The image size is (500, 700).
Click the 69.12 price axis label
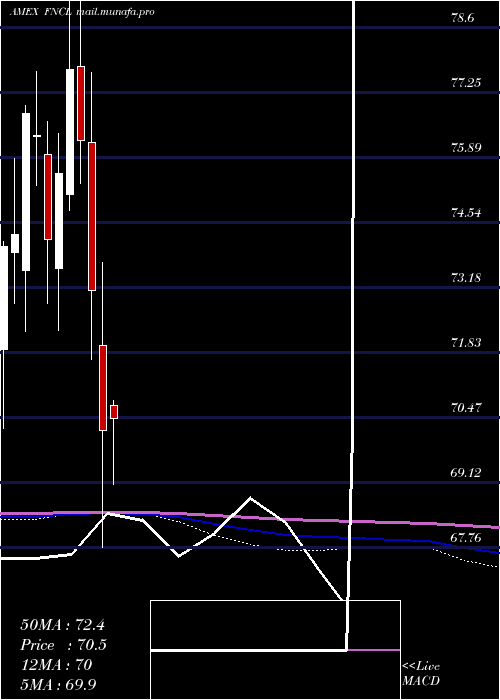click(x=467, y=472)
